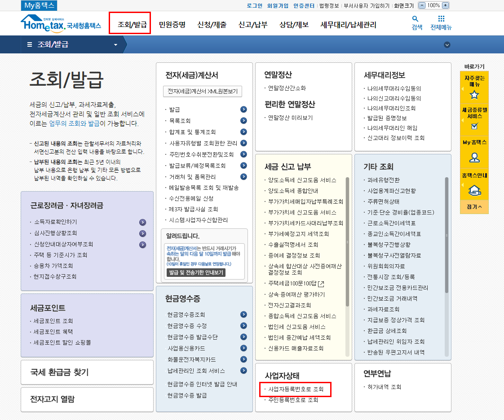Click 부서사용자 가입하기 link
This screenshot has width=504, height=420.
pos(367,5)
